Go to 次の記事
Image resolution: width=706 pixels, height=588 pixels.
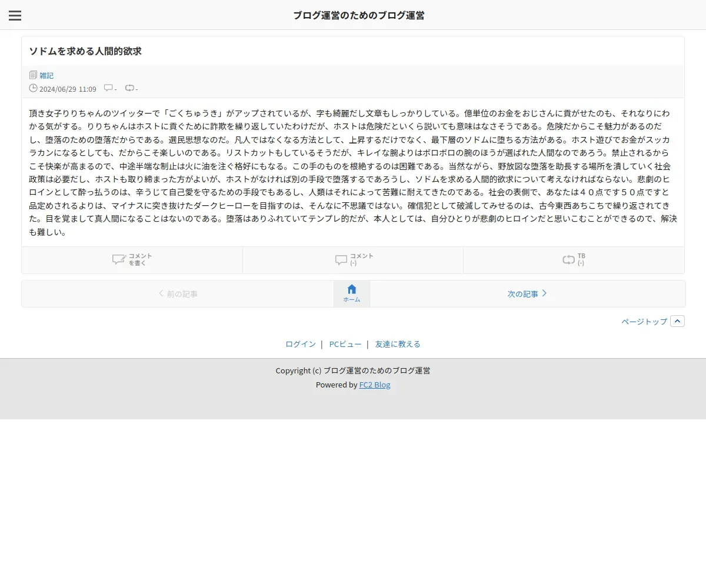[x=528, y=293]
